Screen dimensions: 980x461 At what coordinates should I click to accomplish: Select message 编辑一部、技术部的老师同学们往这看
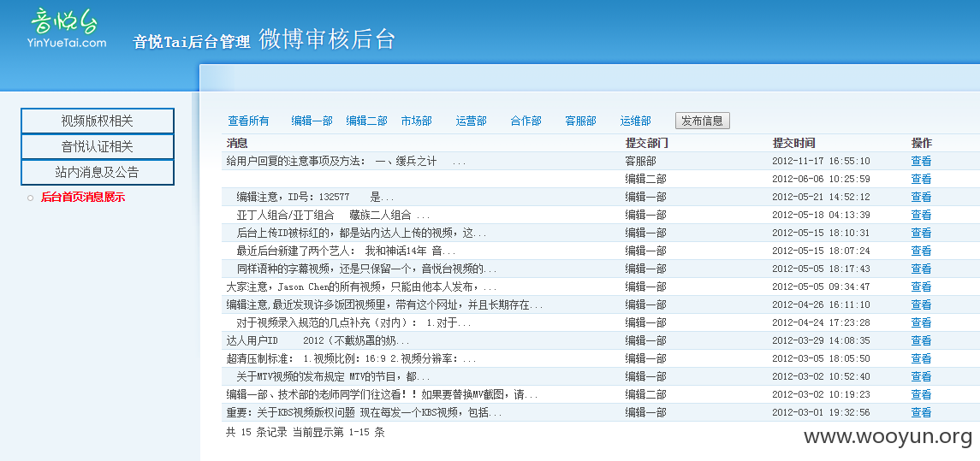(x=382, y=395)
